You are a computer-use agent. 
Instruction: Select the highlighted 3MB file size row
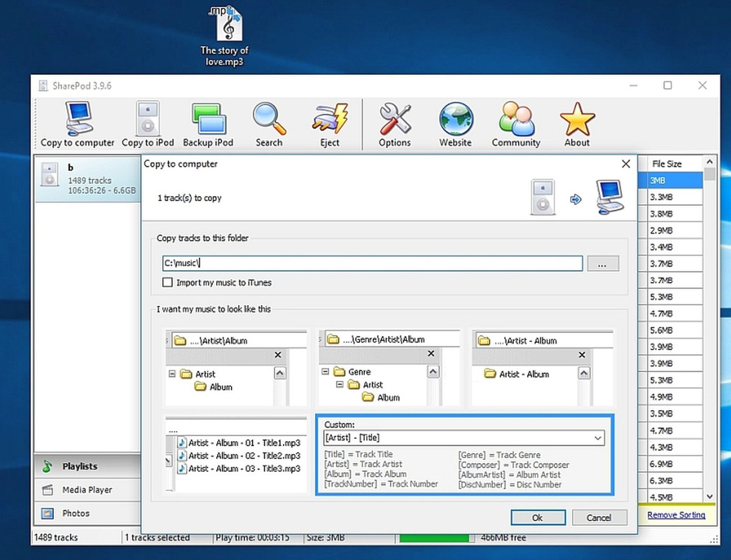675,181
